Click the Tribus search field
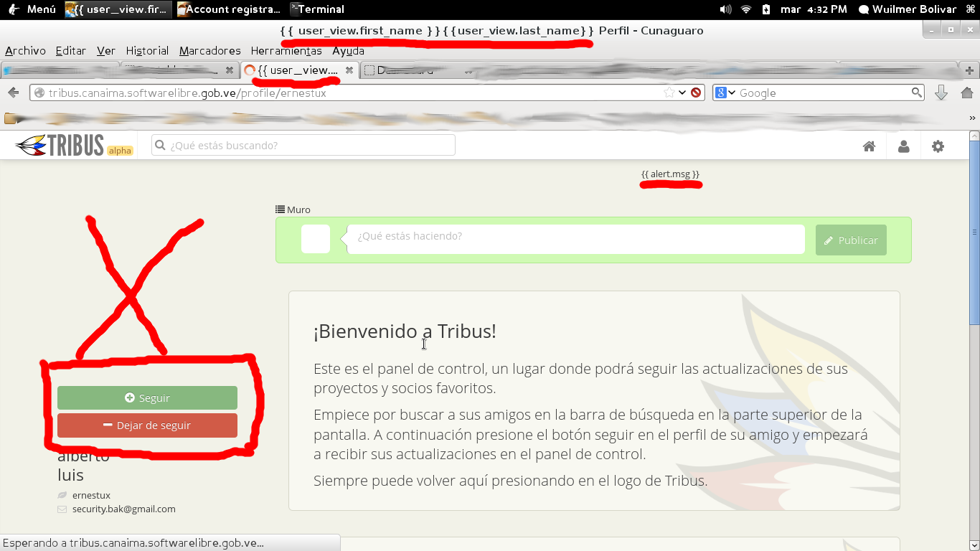The image size is (980, 551). click(303, 145)
